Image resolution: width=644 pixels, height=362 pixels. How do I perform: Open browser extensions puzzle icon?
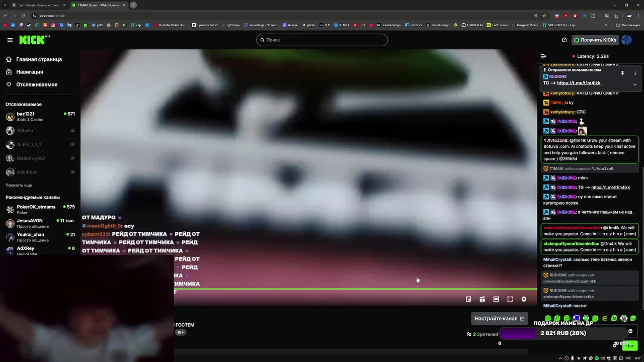[x=593, y=16]
